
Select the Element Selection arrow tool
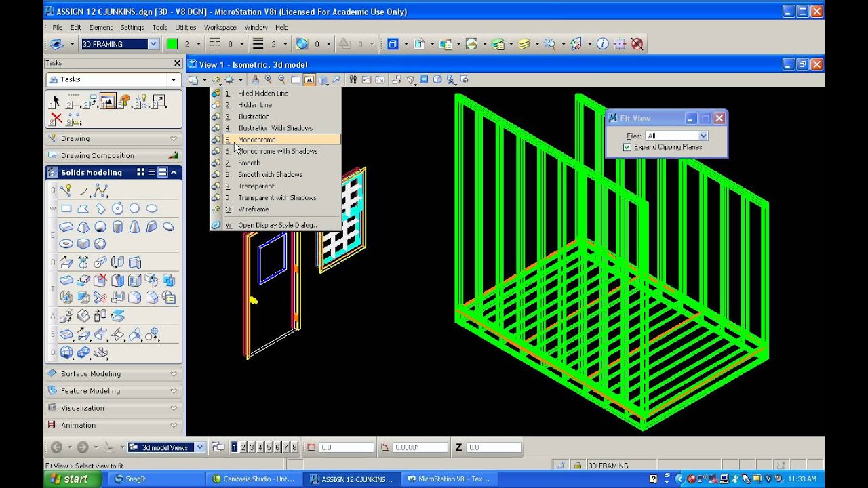56,102
